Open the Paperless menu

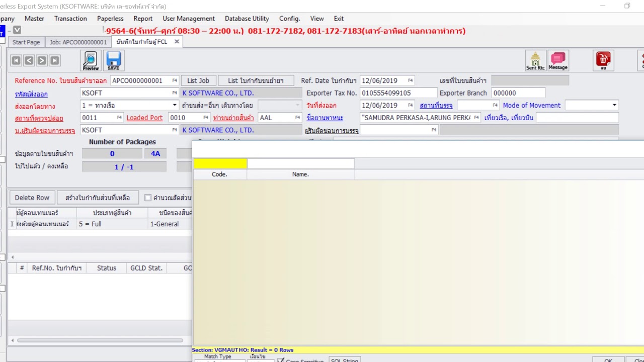[110, 19]
